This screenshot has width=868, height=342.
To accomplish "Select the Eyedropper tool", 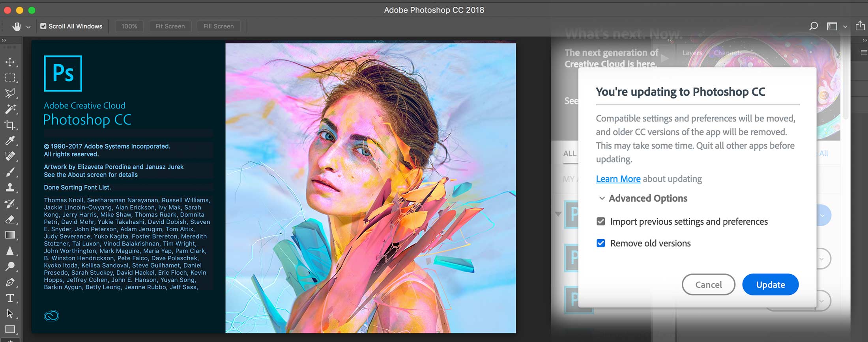I will tap(10, 141).
